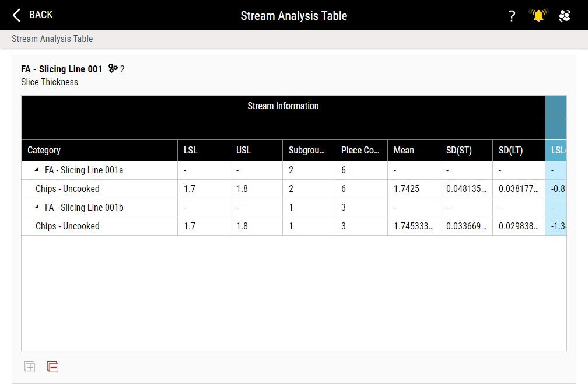Add a new stream with the plus icon

29,366
